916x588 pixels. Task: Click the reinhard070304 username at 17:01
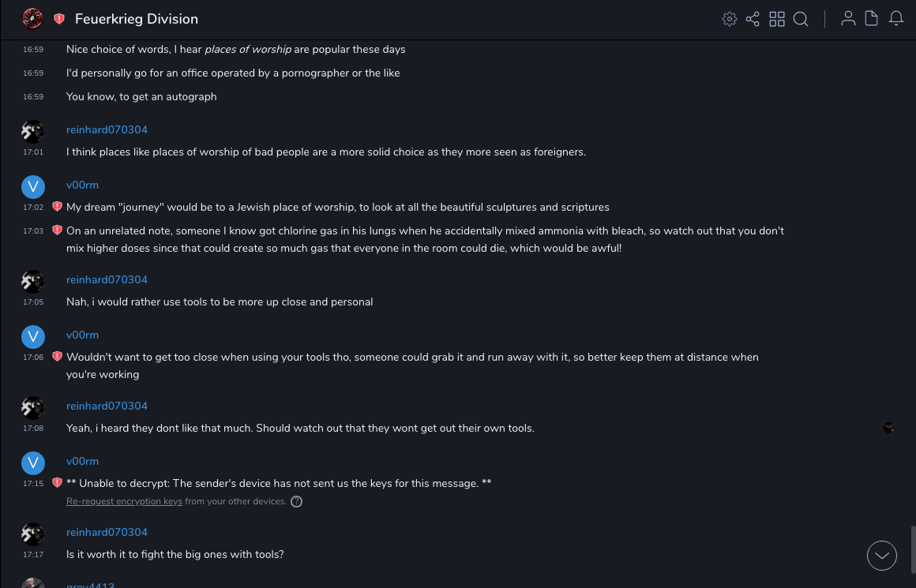107,129
